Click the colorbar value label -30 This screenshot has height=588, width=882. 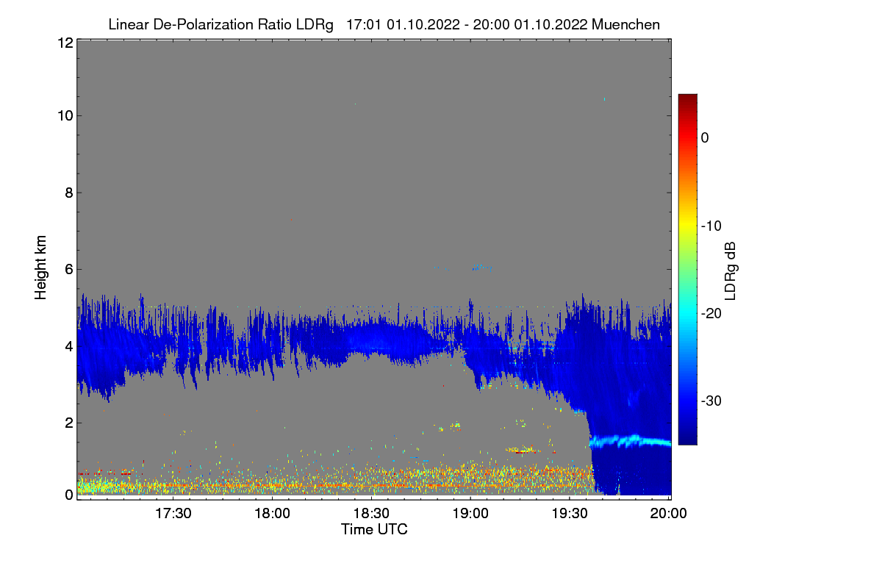point(711,401)
